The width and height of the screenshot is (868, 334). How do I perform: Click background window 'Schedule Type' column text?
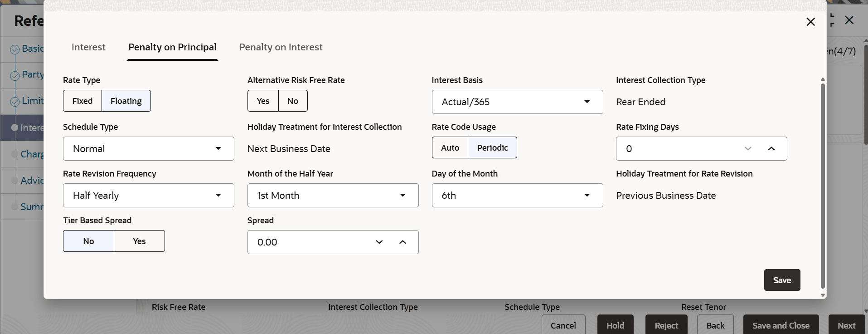point(532,307)
